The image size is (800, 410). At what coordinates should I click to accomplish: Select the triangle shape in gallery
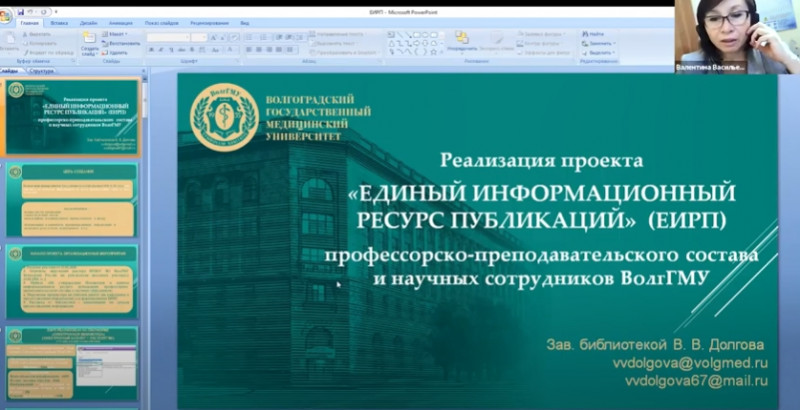pyautogui.click(x=391, y=43)
